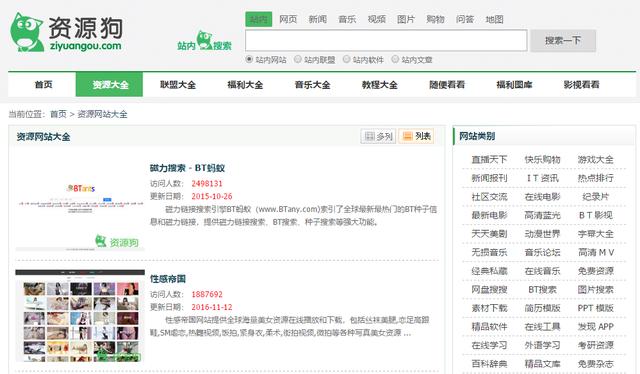Open the 在线电影 category
This screenshot has height=374, width=640.
pos(542,197)
